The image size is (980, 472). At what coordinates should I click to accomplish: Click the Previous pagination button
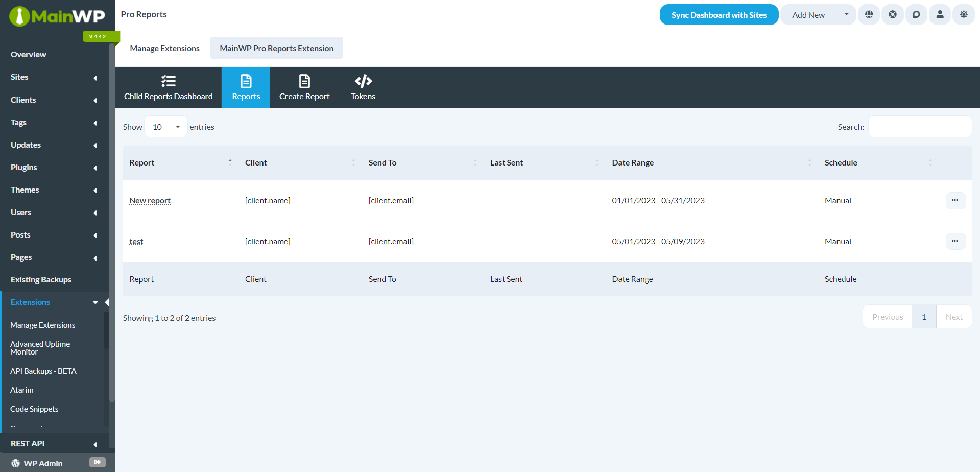[888, 317]
